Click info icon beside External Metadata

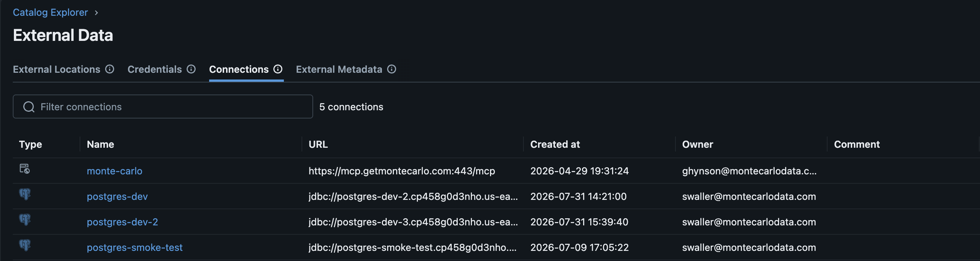392,69
